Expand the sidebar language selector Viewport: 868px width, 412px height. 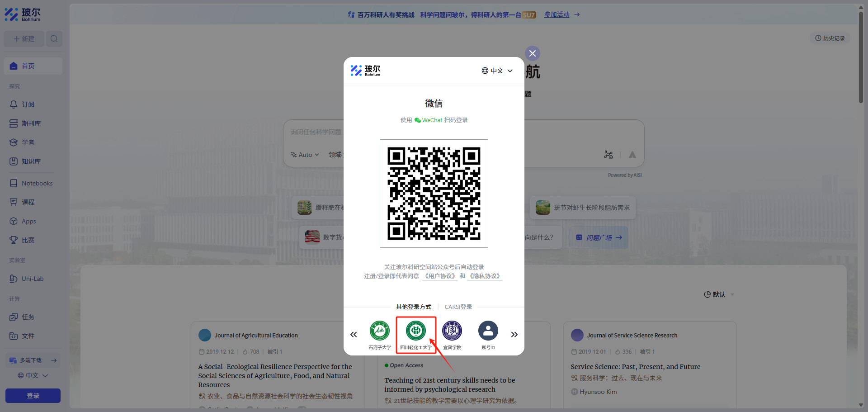point(33,375)
